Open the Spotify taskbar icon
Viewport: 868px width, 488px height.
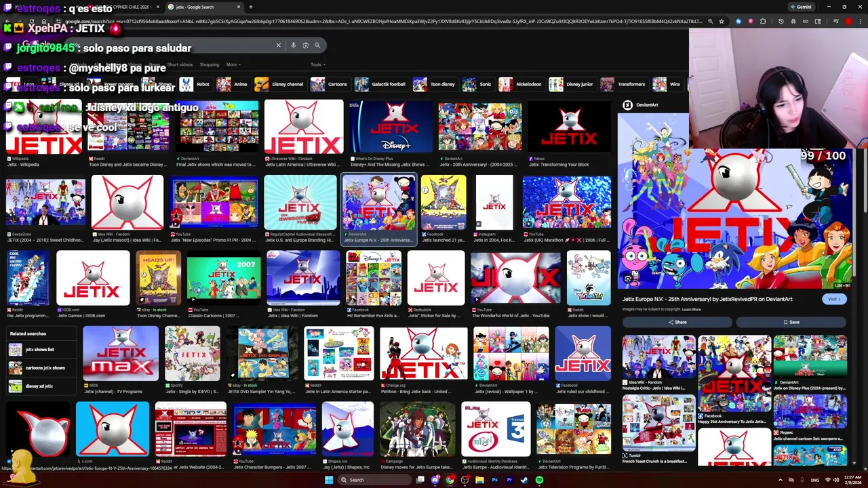[x=539, y=480]
